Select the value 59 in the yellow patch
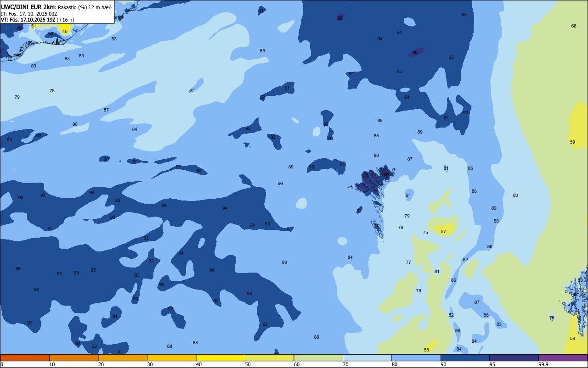Screen dimensions: 588x368 (572, 142)
